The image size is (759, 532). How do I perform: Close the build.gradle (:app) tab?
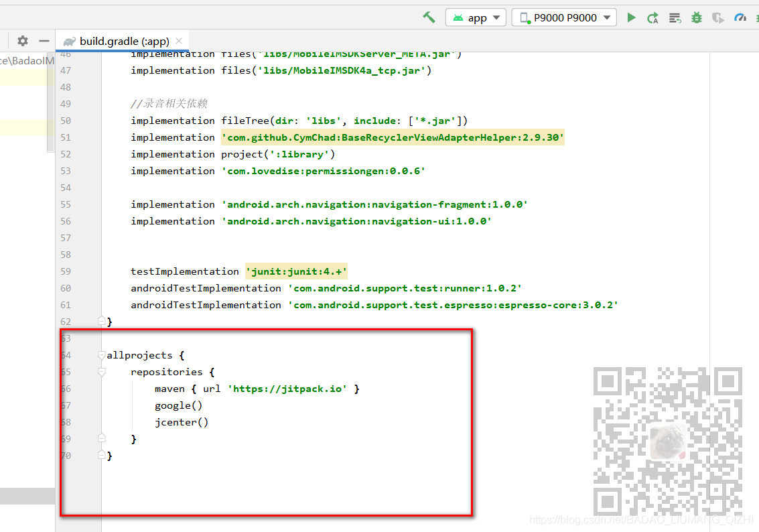178,40
